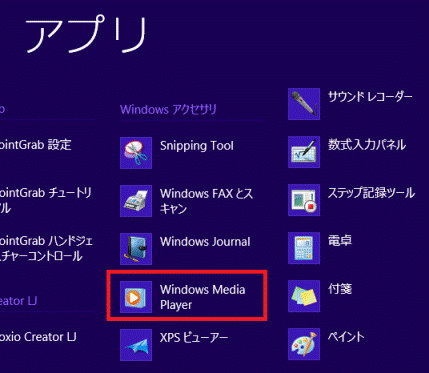This screenshot has height=373, width=429.
Task: Click the Windows FAX とスキャン label
Action: pyautogui.click(x=206, y=201)
